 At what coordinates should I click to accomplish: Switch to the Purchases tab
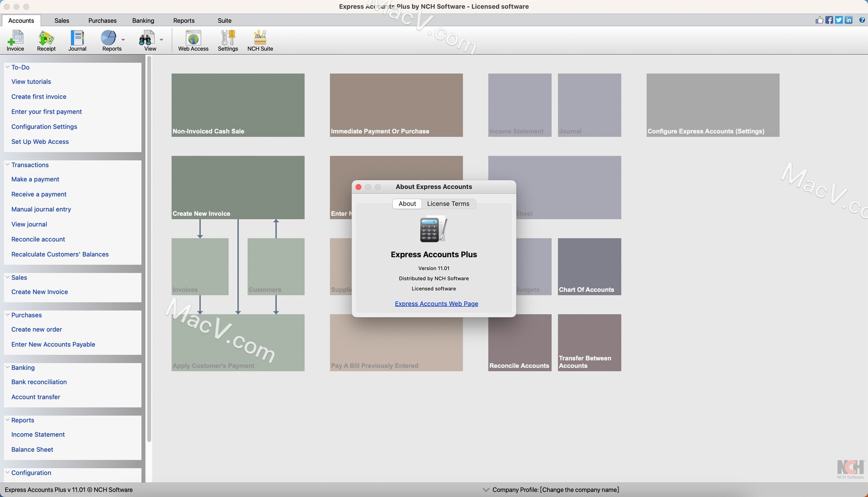click(x=102, y=20)
